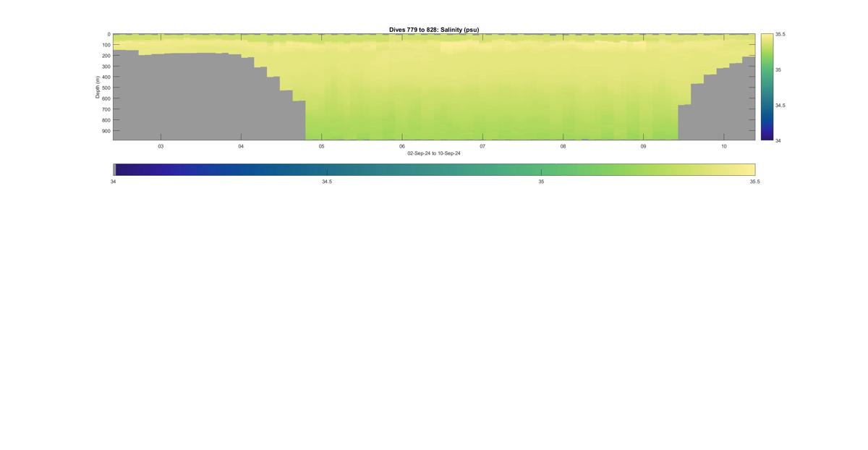Click the '34' label on the vertical colorbar
Image resolution: width=868 pixels, height=450 pixels.
pos(778,140)
